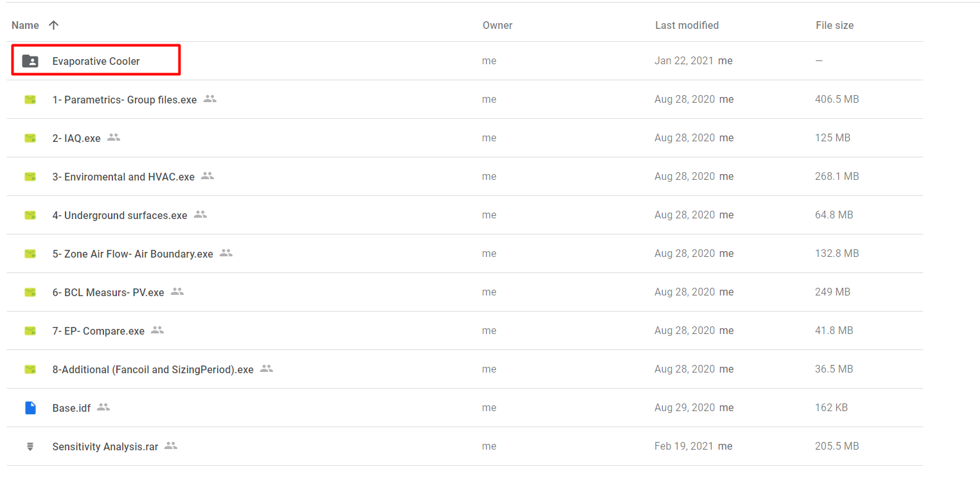Click the Owner column header
The height and width of the screenshot is (485, 980).
click(x=497, y=26)
